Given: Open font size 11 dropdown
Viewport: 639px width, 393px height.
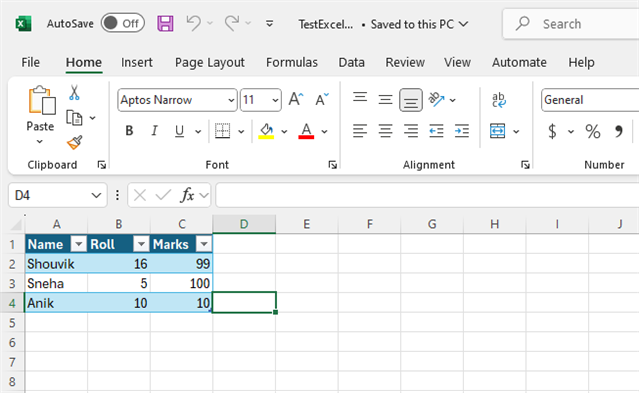Looking at the screenshot, I should click(x=275, y=100).
